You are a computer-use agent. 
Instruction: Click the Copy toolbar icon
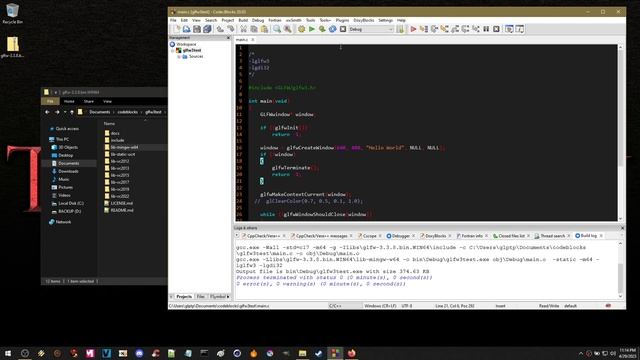coord(254,29)
